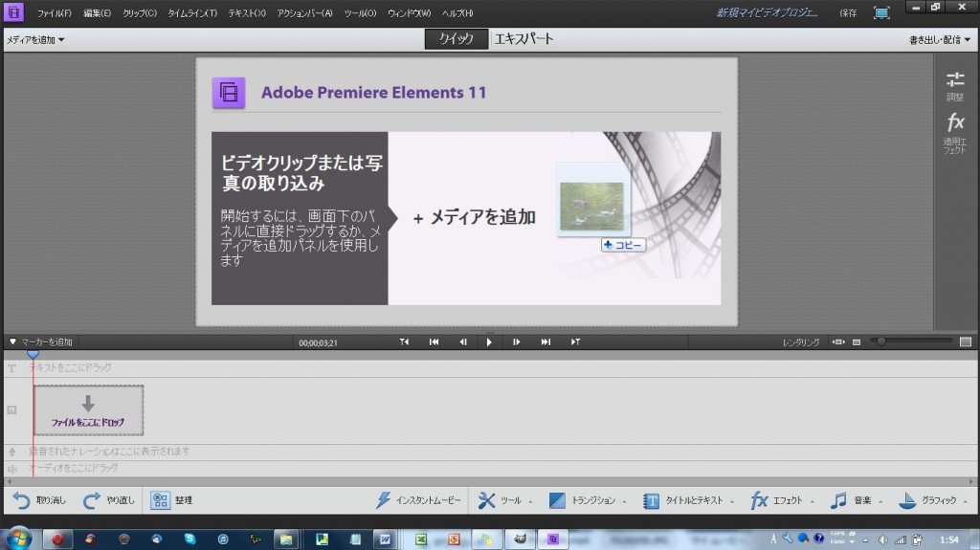980x550 pixels.
Task: Click the + メディアを追加 text
Action: point(475,217)
